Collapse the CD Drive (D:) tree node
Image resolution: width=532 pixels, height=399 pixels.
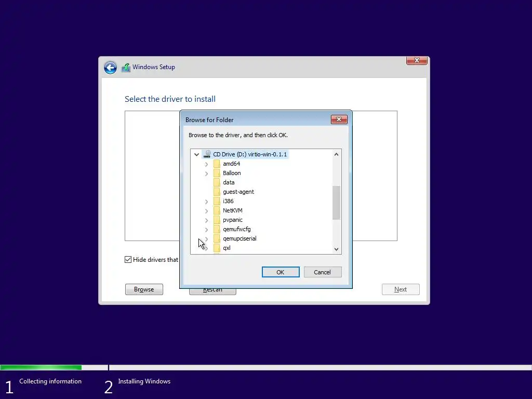(196, 154)
